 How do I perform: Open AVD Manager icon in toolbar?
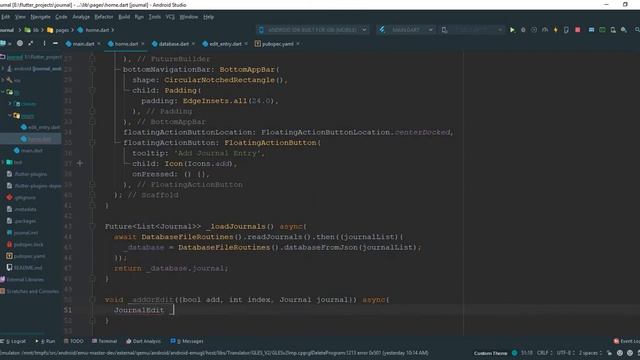pyautogui.click(x=613, y=30)
